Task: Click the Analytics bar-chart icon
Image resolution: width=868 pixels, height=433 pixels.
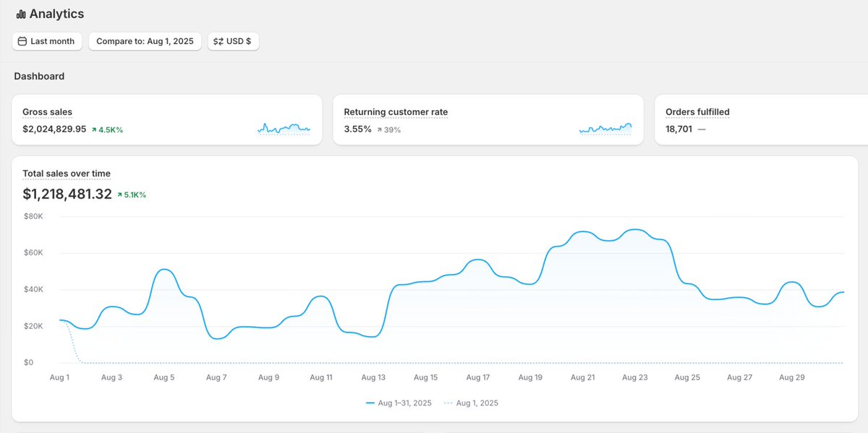Action: (20, 13)
